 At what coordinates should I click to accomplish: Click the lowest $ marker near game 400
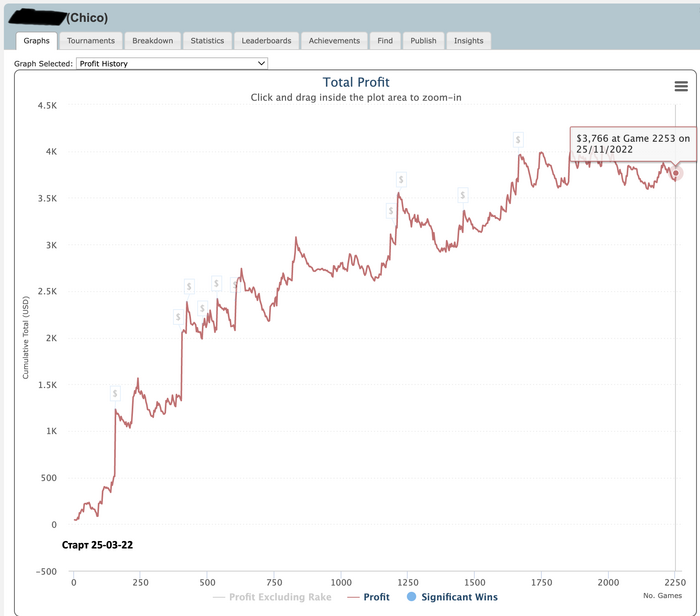178,317
